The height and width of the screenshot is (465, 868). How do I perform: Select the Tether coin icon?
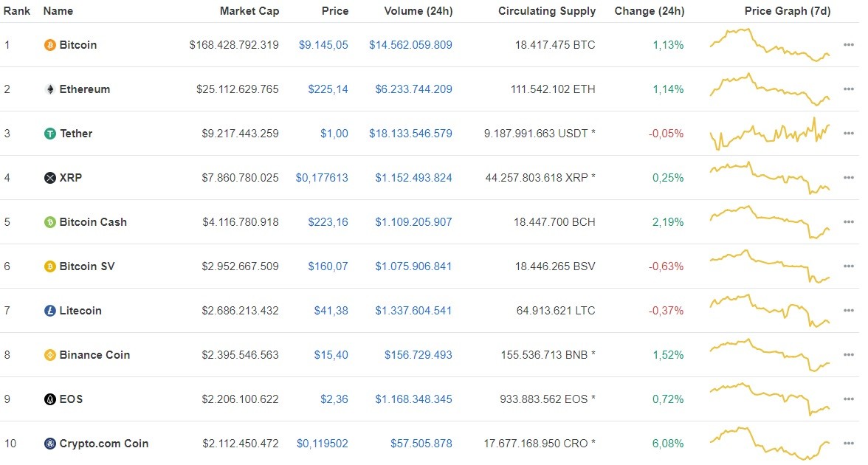[49, 134]
